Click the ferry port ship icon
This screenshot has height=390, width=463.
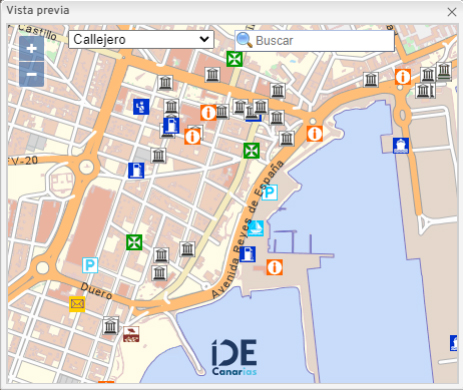pyautogui.click(x=401, y=146)
